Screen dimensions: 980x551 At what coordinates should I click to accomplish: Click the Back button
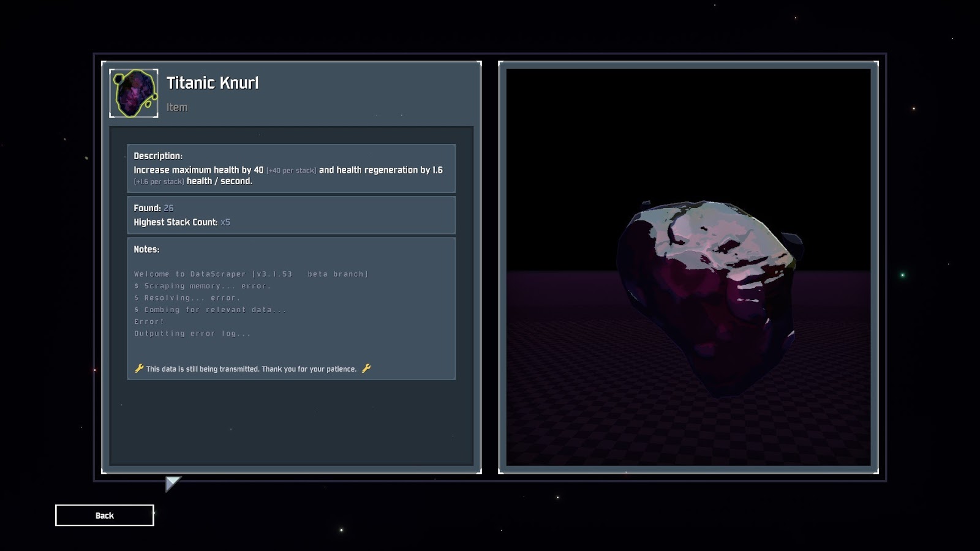tap(104, 515)
